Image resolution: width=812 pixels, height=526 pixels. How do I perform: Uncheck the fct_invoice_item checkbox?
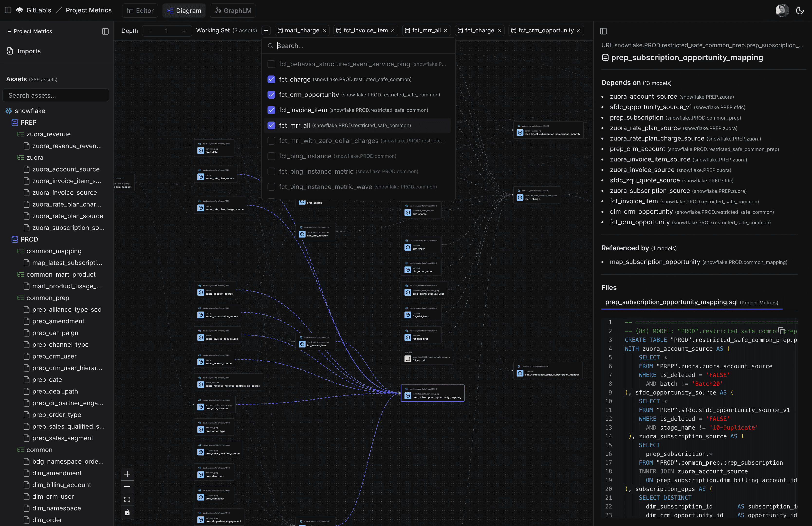(271, 110)
